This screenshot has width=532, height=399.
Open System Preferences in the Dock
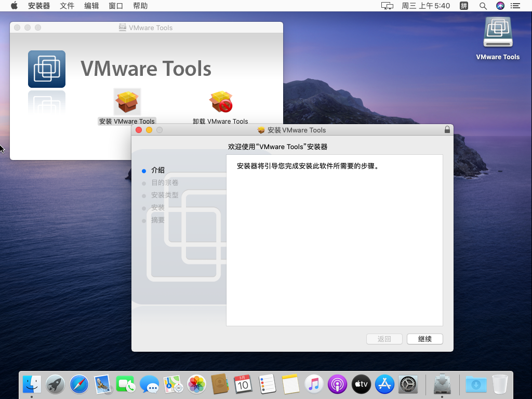click(x=408, y=384)
